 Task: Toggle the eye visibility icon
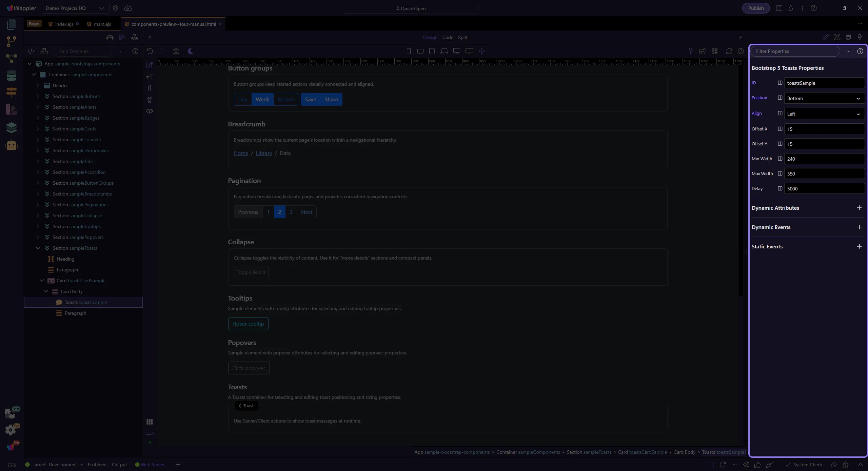[x=150, y=111]
